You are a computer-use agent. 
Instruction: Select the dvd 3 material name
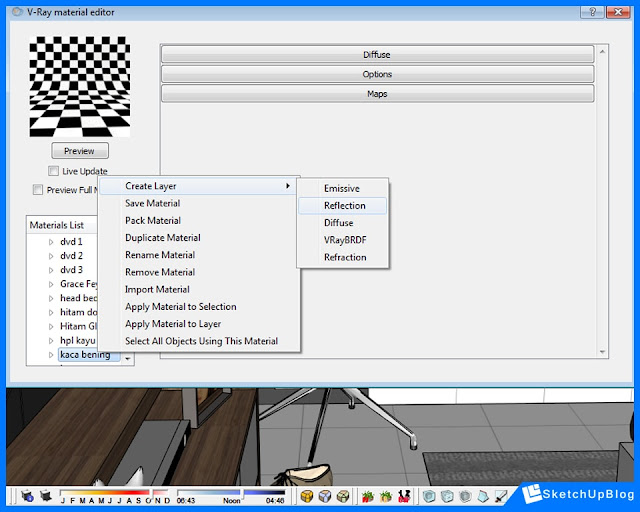(71, 270)
